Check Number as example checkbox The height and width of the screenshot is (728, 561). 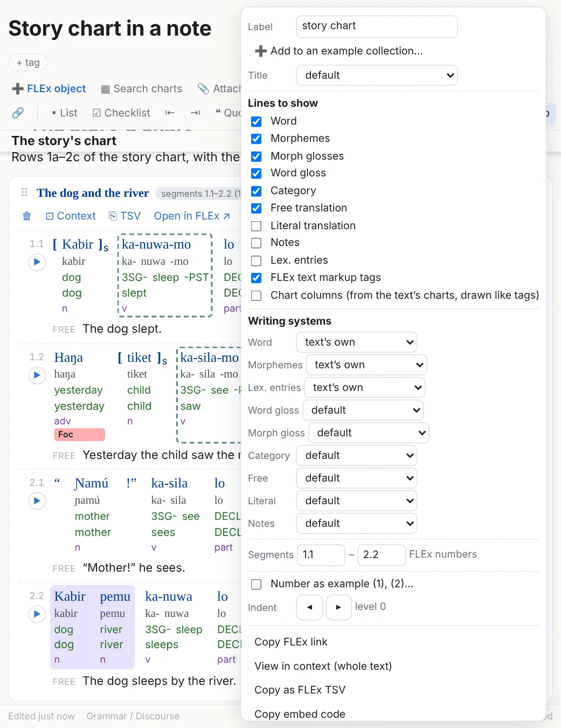tap(257, 584)
